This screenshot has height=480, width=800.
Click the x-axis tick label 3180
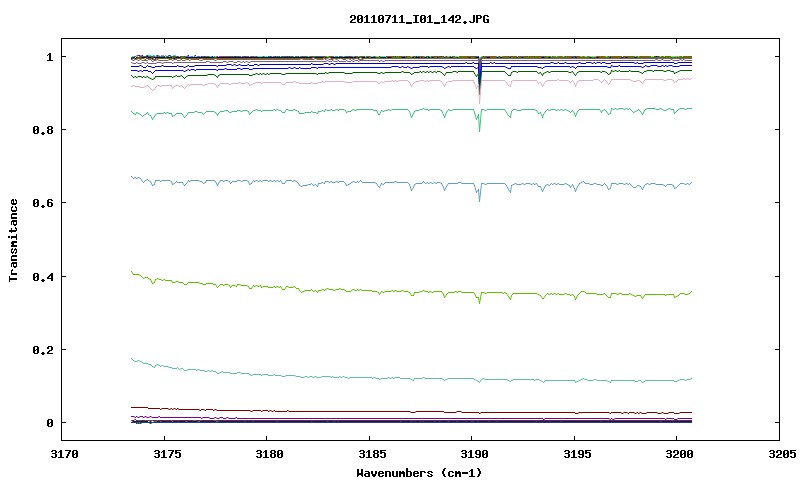(x=269, y=454)
